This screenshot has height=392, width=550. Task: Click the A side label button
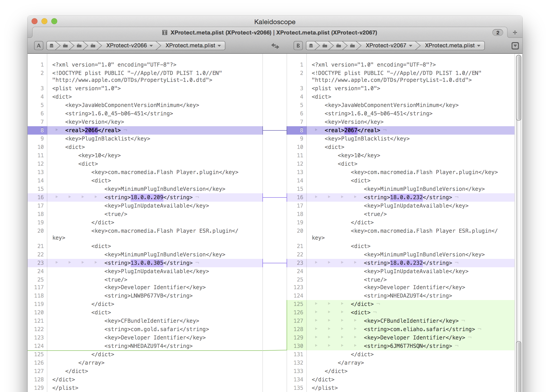(39, 46)
